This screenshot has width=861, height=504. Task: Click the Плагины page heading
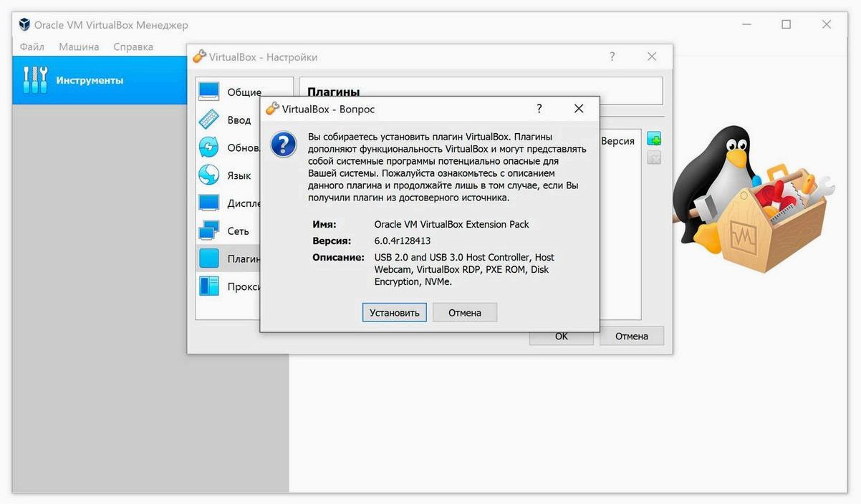pos(333,92)
